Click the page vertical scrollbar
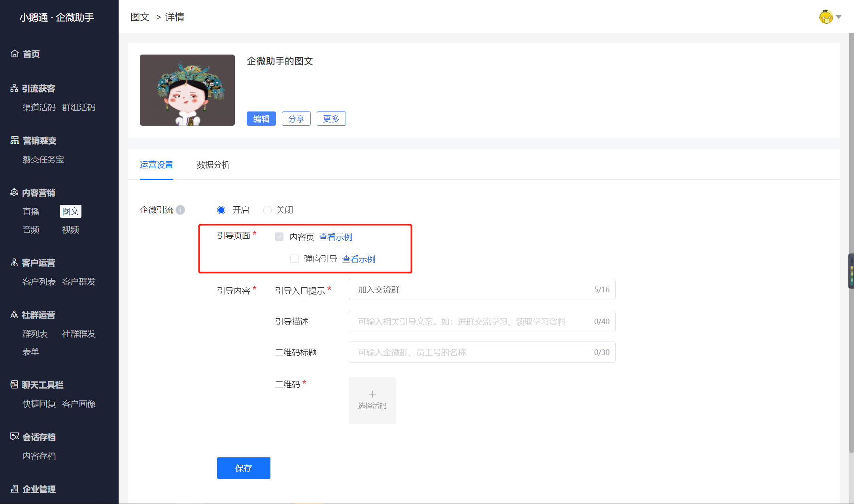The height and width of the screenshot is (504, 854). coord(851,243)
